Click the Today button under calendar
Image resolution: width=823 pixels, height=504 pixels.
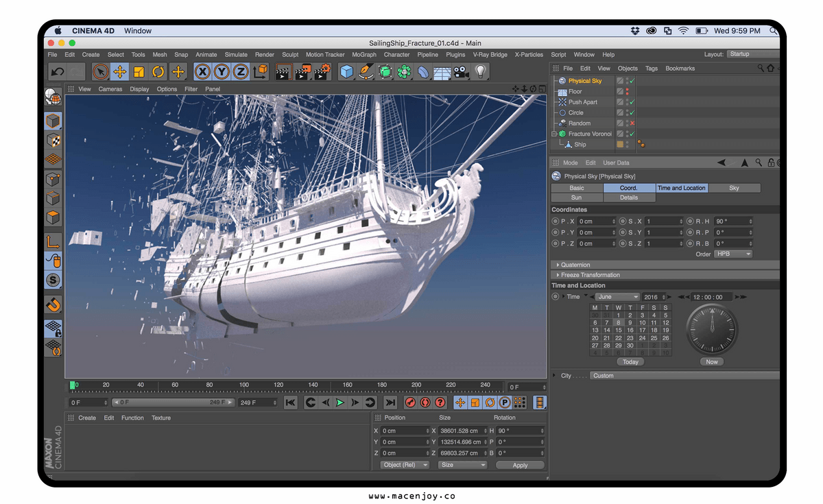pyautogui.click(x=630, y=362)
